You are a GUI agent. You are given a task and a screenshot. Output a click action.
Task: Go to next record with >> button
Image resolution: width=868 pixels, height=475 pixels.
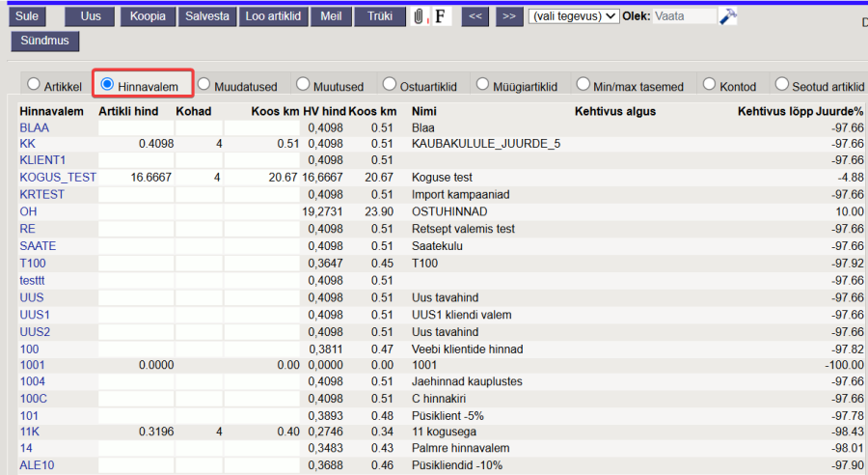pos(509,16)
